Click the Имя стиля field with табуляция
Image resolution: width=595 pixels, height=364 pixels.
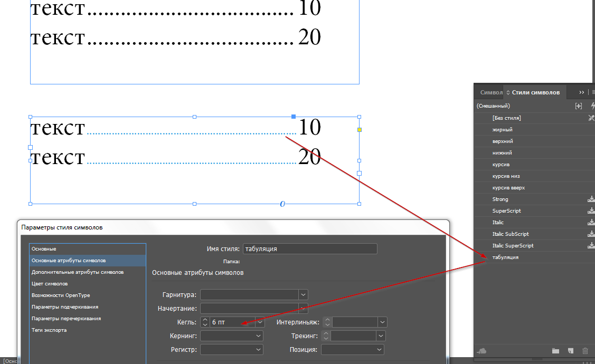[x=310, y=249]
